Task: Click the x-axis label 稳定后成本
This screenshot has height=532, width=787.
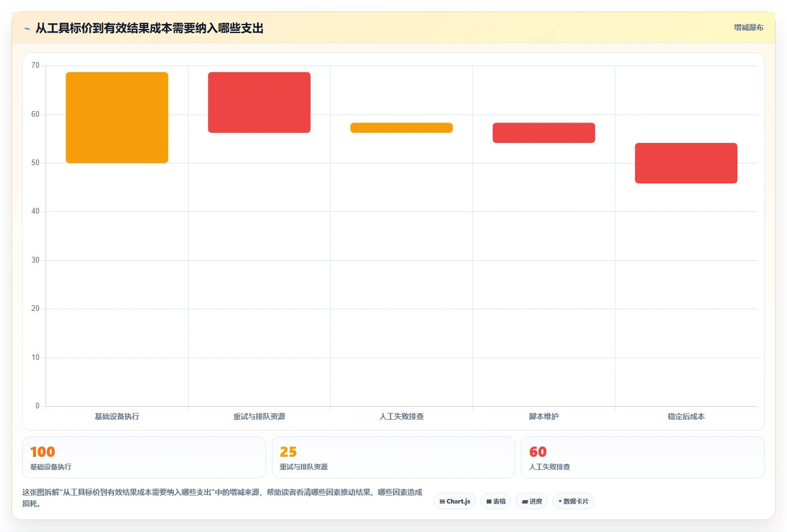Action: [x=686, y=416]
